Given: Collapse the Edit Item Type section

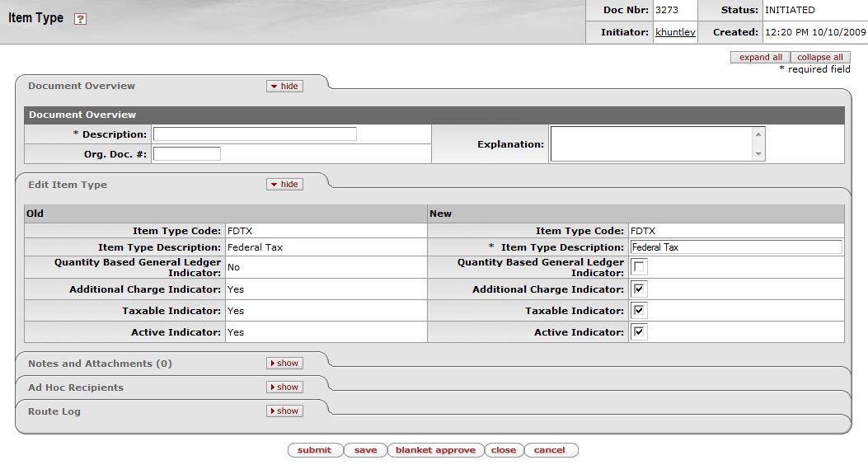Looking at the screenshot, I should point(284,185).
